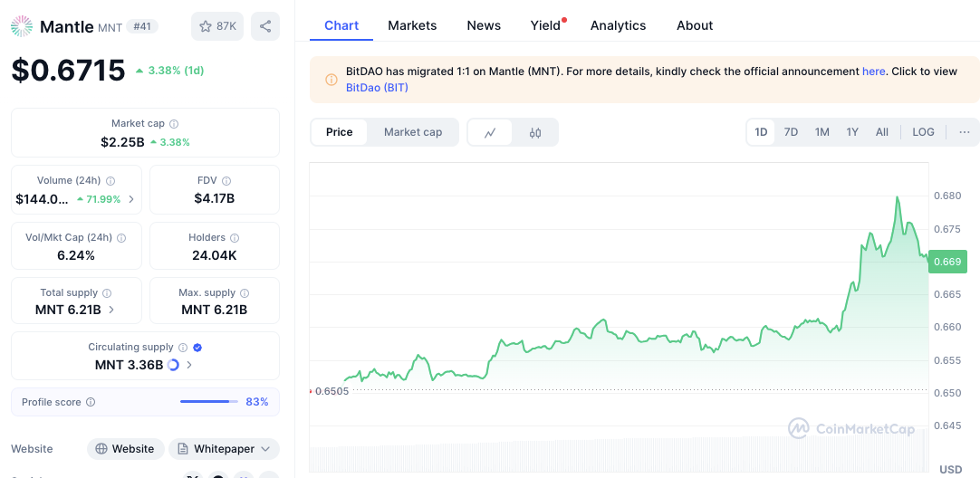980x478 pixels.
Task: Click Profile score info icon
Action: click(91, 402)
